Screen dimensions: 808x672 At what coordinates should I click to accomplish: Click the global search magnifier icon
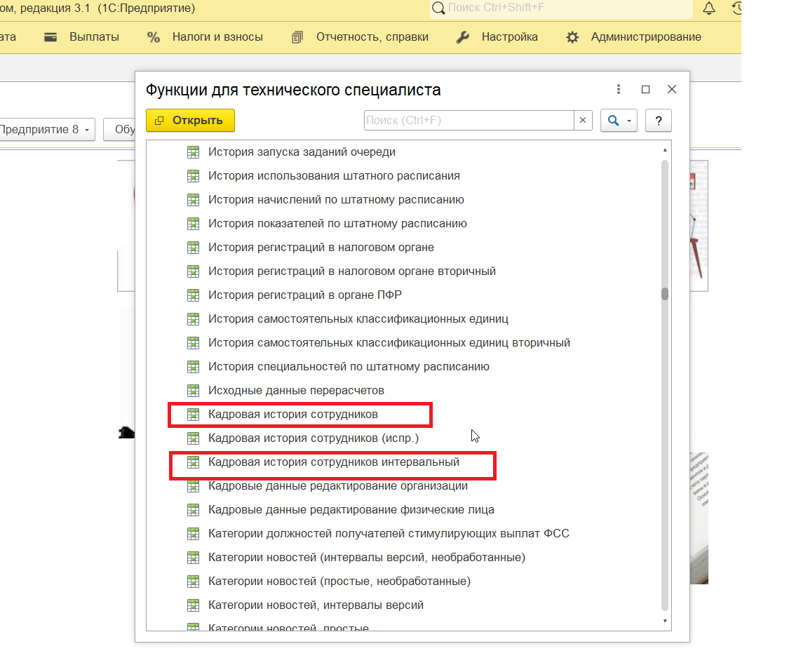(x=438, y=8)
